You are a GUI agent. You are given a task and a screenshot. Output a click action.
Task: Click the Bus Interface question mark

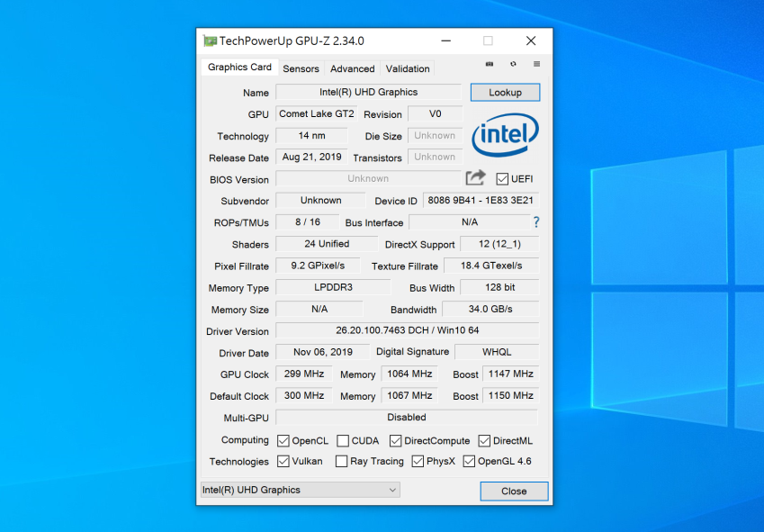pos(536,222)
